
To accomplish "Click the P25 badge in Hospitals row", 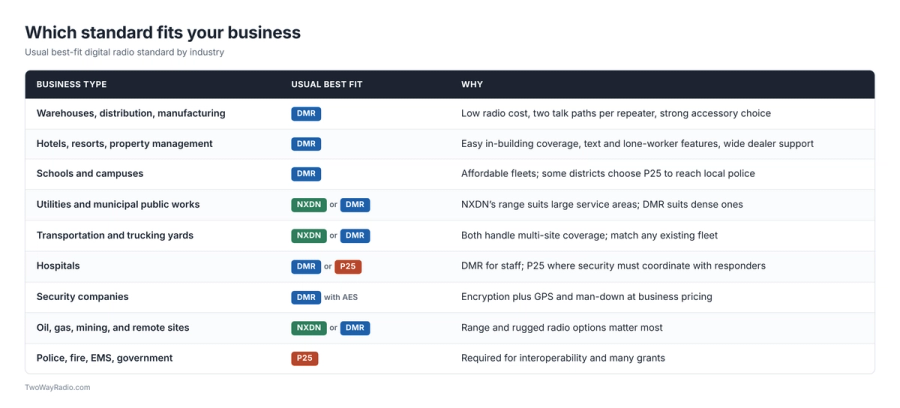I will click(348, 266).
